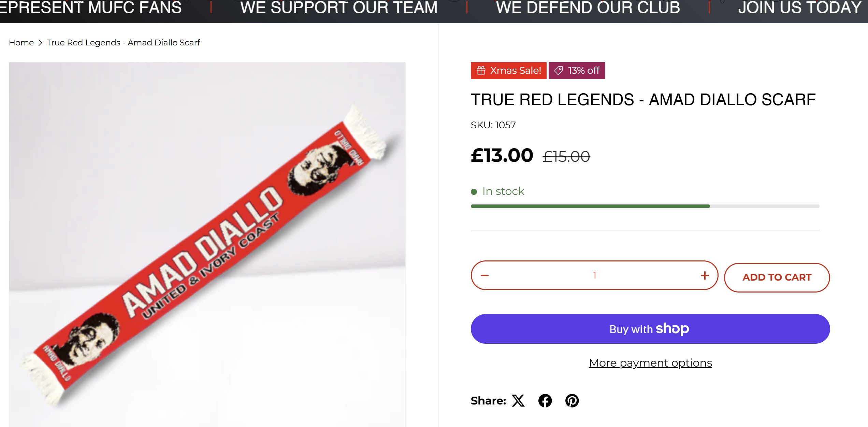Click the JOIN US TODAY banner text
Viewport: 868px width, 427px height.
(x=799, y=8)
